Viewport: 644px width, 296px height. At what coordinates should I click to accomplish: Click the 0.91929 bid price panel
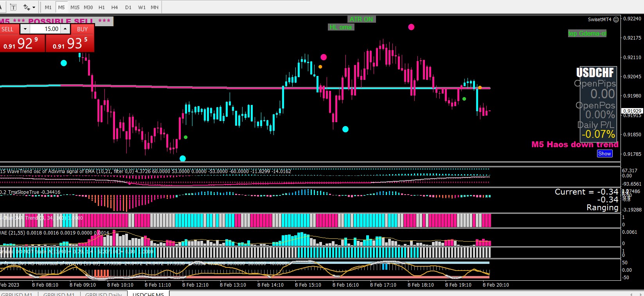tap(22, 43)
